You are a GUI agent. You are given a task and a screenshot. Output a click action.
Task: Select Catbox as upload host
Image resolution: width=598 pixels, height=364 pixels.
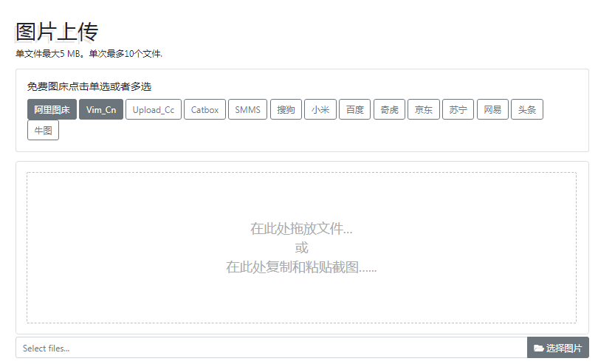coord(205,110)
